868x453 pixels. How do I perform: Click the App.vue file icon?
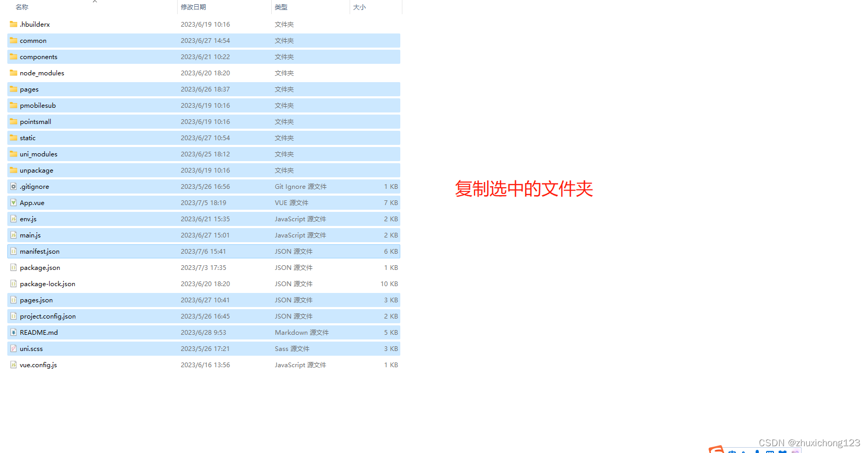[x=14, y=202]
